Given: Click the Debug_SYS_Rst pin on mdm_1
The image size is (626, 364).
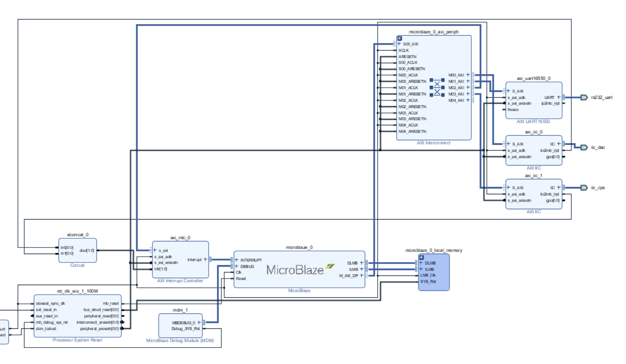Looking at the screenshot, I should point(186,329).
